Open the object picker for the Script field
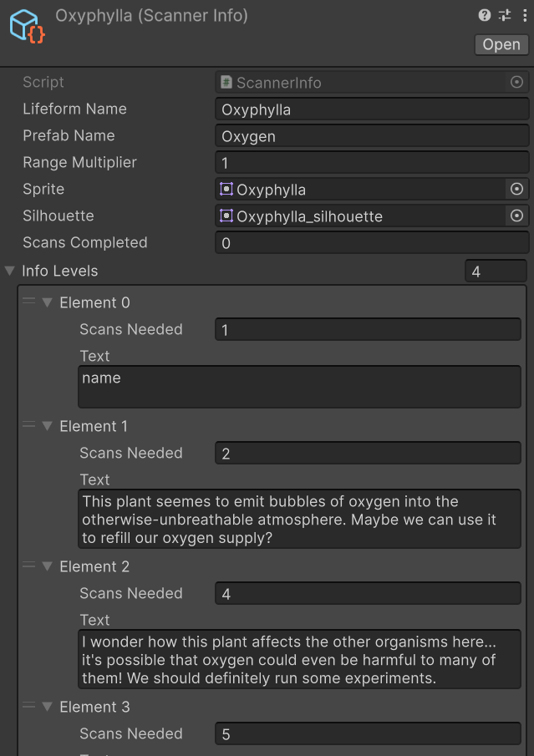 click(x=516, y=82)
